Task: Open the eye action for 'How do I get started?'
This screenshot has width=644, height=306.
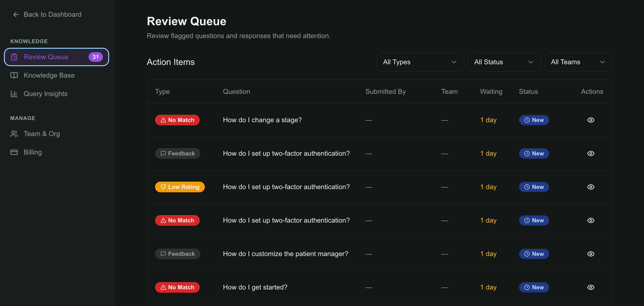Action: 591,287
